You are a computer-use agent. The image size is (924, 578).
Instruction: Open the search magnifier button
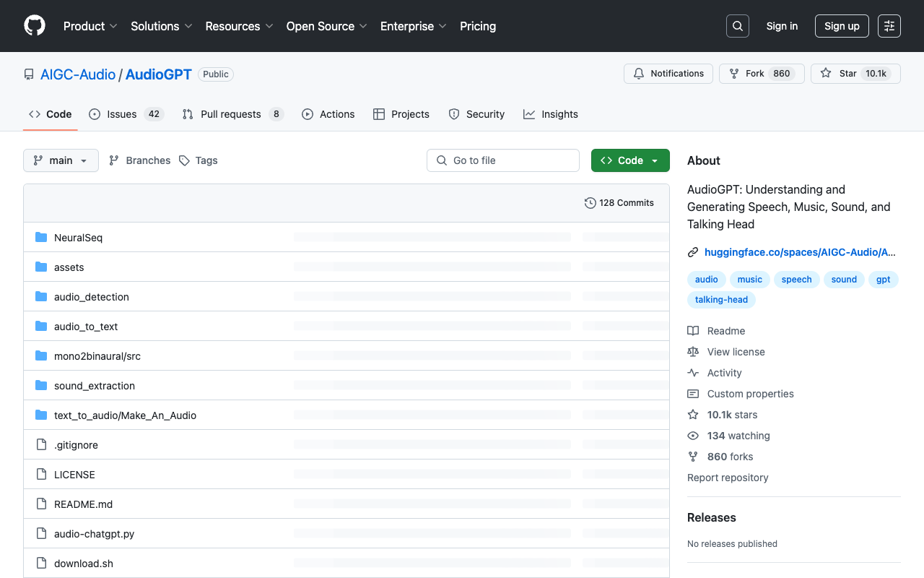[x=738, y=26]
